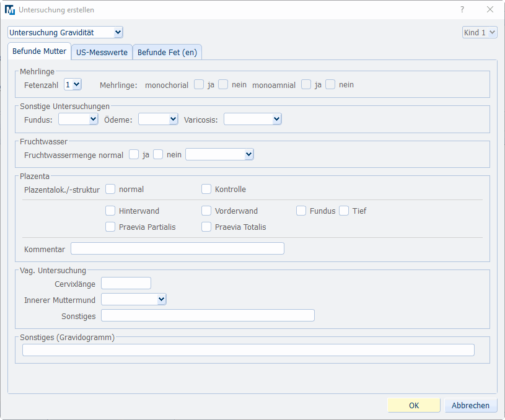Check monochorial ja checkbox
Image resolution: width=505 pixels, height=420 pixels.
199,84
